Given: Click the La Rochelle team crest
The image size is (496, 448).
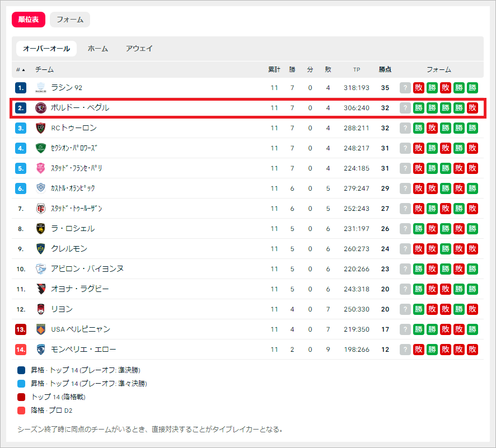Looking at the screenshot, I should click(40, 229).
